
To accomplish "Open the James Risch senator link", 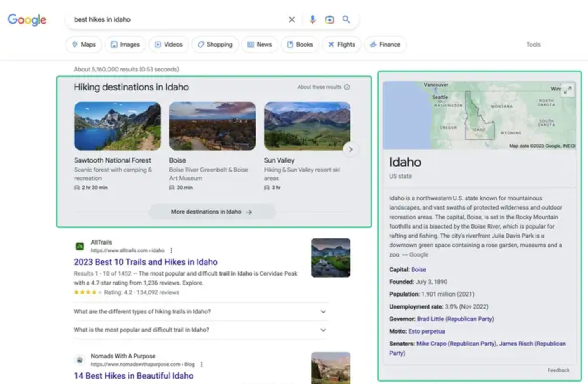I will coord(516,344).
